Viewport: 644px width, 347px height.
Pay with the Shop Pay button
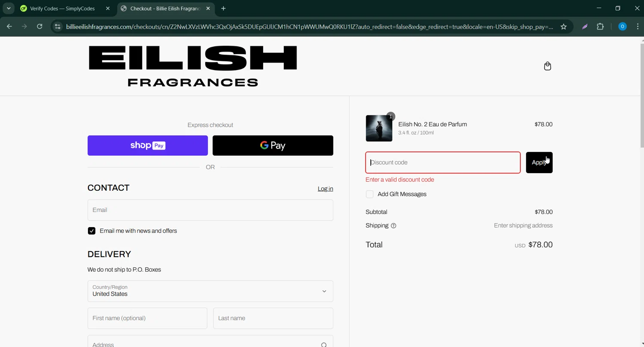(x=148, y=146)
